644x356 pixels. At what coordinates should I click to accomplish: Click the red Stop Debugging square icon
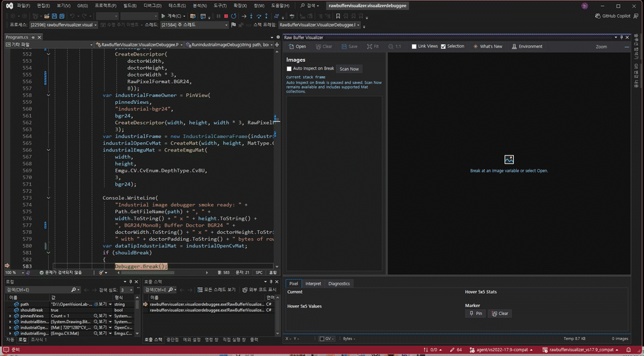pos(226,16)
